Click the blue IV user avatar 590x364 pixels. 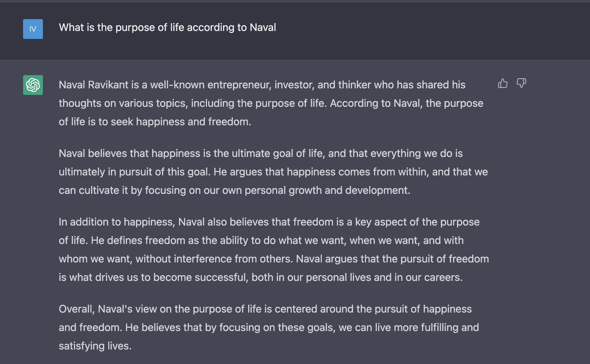[x=33, y=29]
